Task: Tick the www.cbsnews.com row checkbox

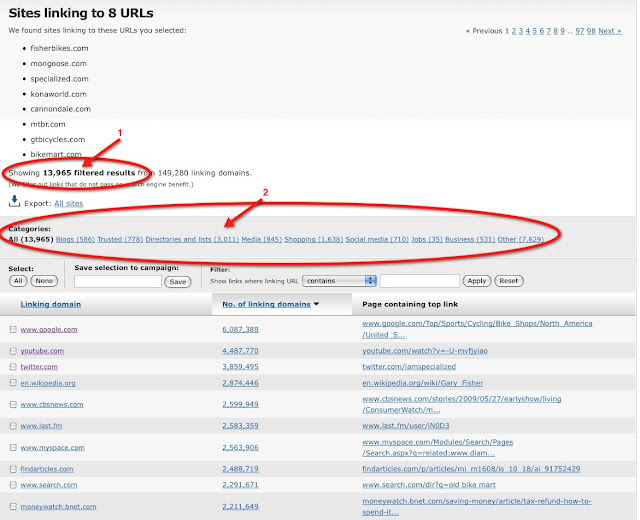Action: tap(13, 404)
